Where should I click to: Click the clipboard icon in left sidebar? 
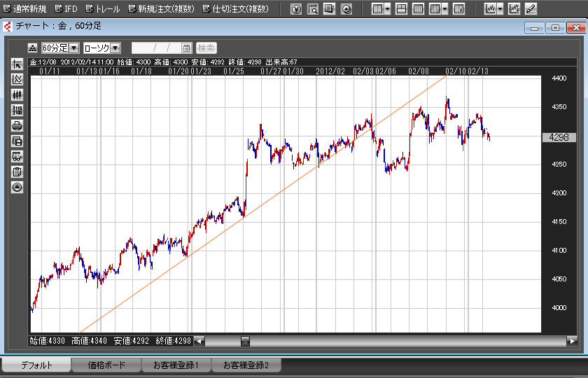(x=17, y=172)
